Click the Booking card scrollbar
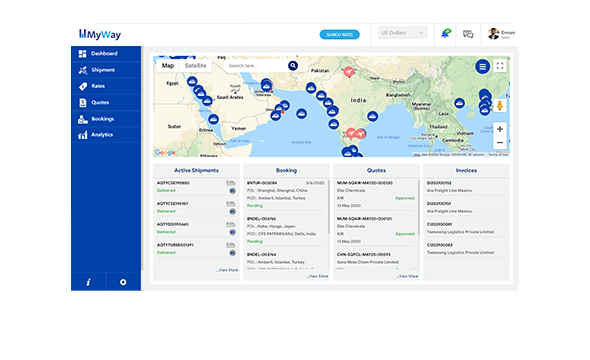 pyautogui.click(x=328, y=207)
